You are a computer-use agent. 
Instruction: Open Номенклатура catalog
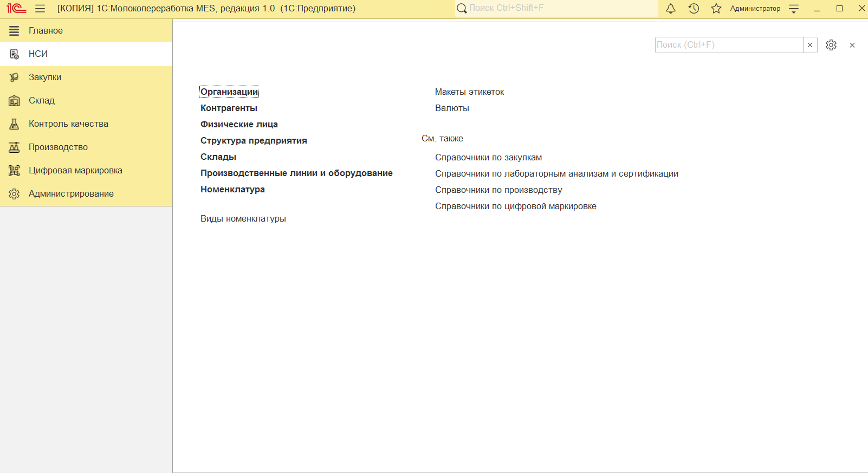coord(232,189)
